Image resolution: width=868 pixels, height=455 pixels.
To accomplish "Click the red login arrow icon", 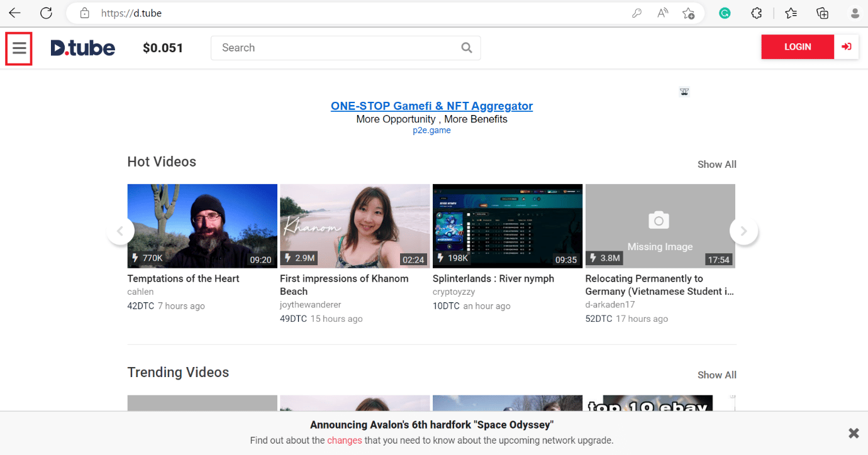I will pos(847,47).
